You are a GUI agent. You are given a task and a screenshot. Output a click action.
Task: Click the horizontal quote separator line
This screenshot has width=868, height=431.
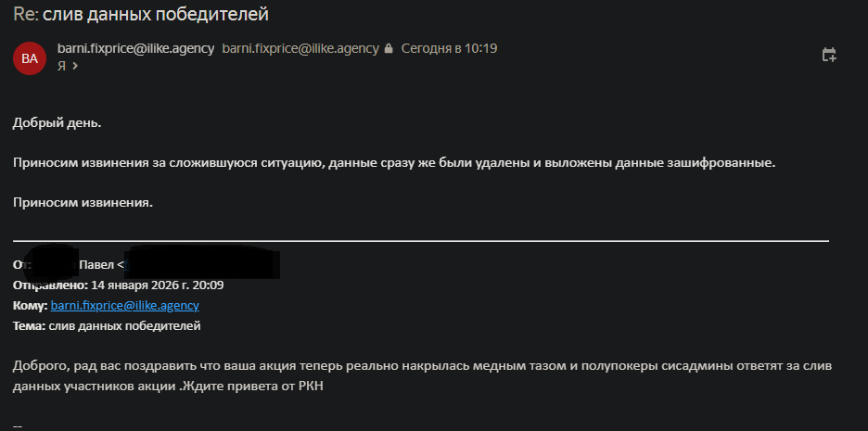click(421, 241)
